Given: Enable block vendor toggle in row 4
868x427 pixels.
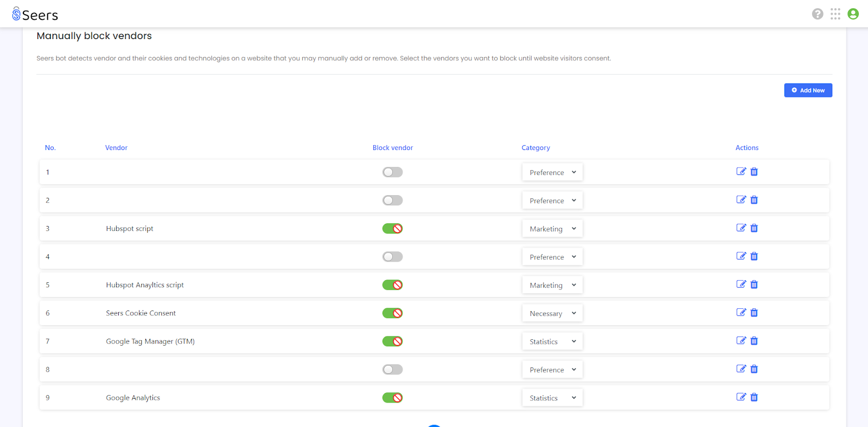Looking at the screenshot, I should pos(392,257).
